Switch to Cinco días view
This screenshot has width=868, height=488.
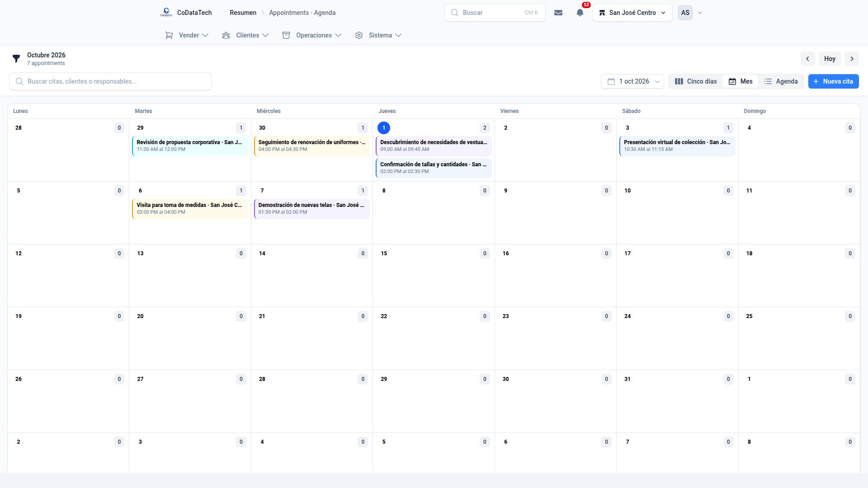click(696, 81)
